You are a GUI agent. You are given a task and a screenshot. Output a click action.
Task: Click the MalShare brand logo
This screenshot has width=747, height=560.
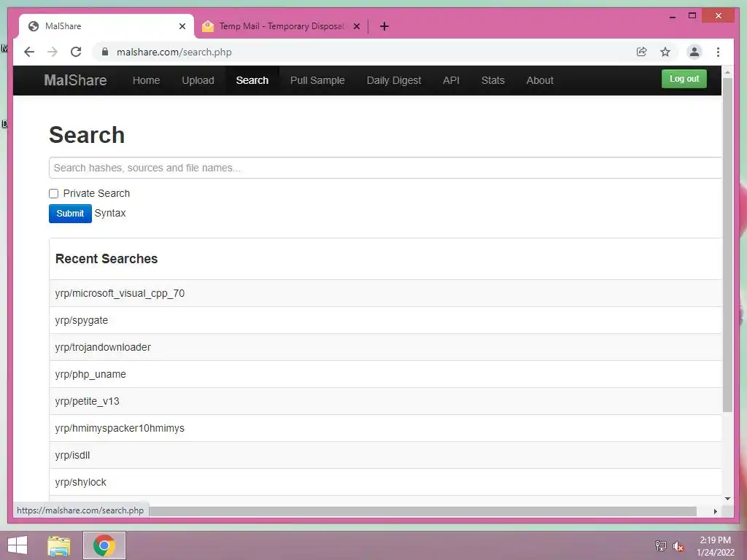(x=75, y=80)
